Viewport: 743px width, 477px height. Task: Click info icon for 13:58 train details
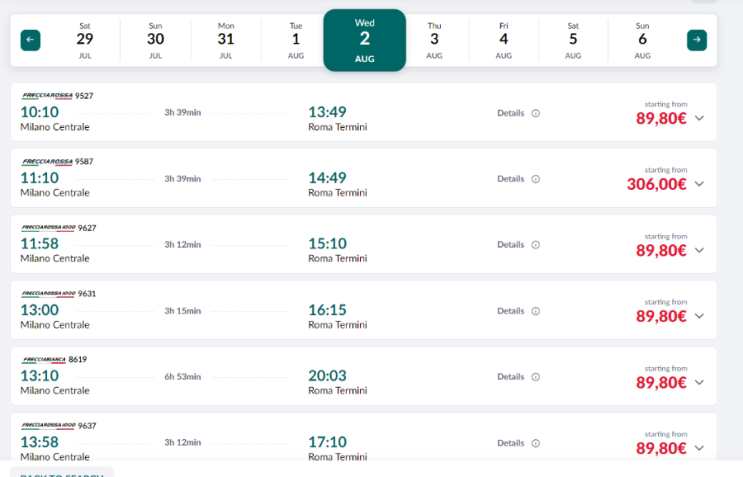coord(536,443)
